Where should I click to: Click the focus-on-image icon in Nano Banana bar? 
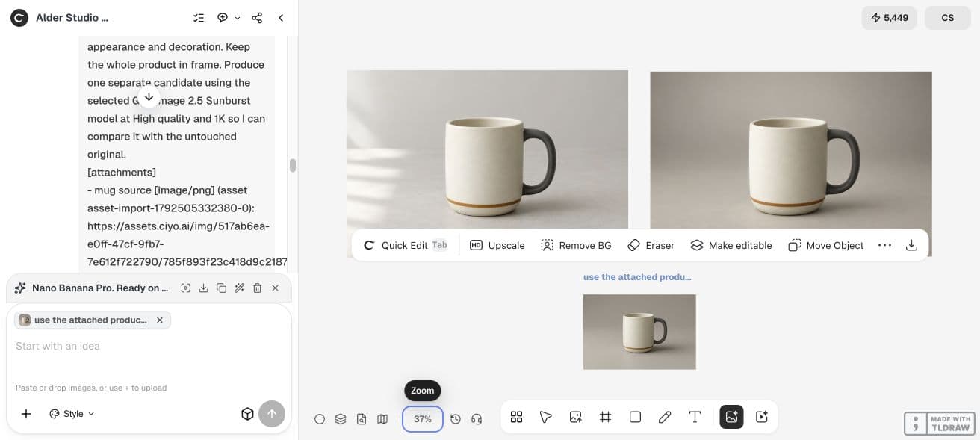[185, 288]
